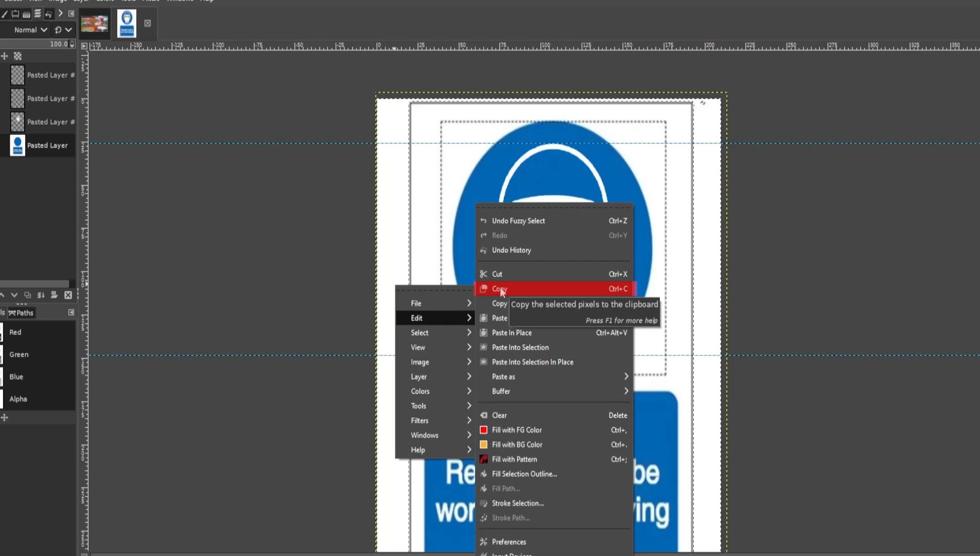Choose Paste Into Selection In Place
This screenshot has height=556, width=980.
pyautogui.click(x=554, y=362)
